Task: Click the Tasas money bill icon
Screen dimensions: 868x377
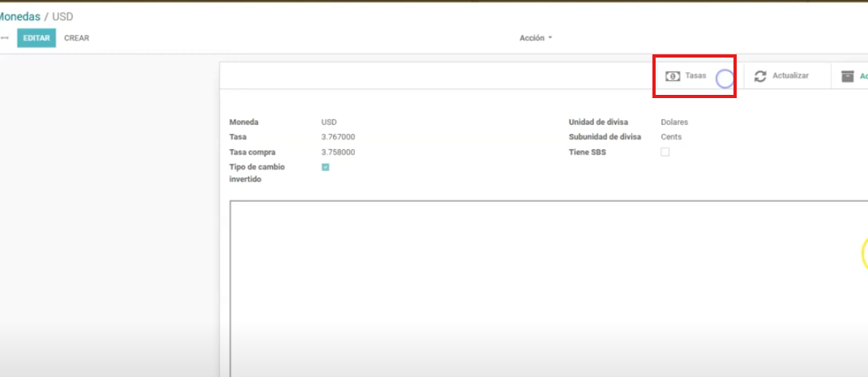Action: [673, 75]
